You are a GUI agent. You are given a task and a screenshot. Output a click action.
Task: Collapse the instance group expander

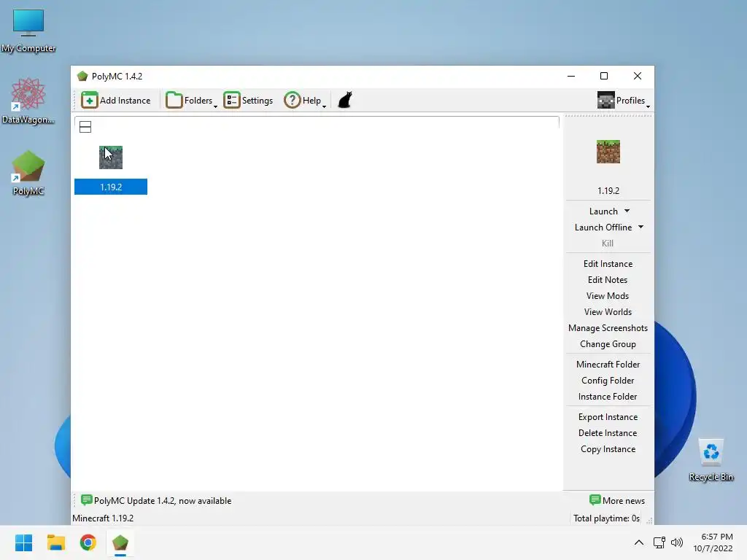(85, 127)
